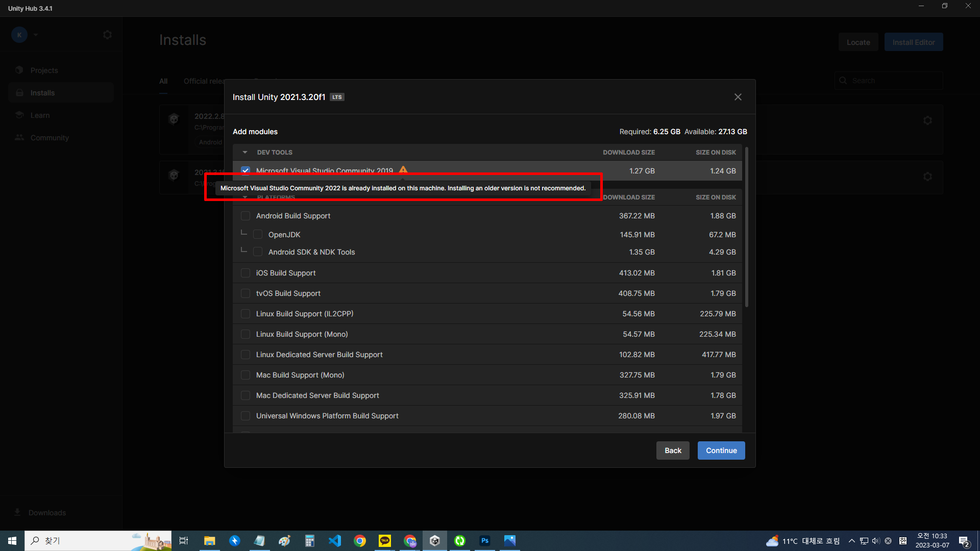The width and height of the screenshot is (980, 551).
Task: Click the Community people icon
Action: coord(19,137)
